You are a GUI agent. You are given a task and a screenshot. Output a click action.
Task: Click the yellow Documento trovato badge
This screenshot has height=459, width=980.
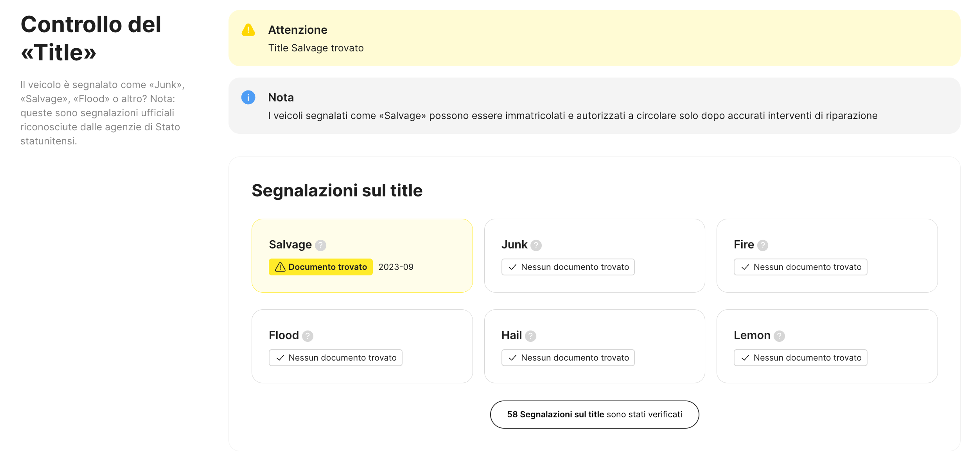point(320,267)
